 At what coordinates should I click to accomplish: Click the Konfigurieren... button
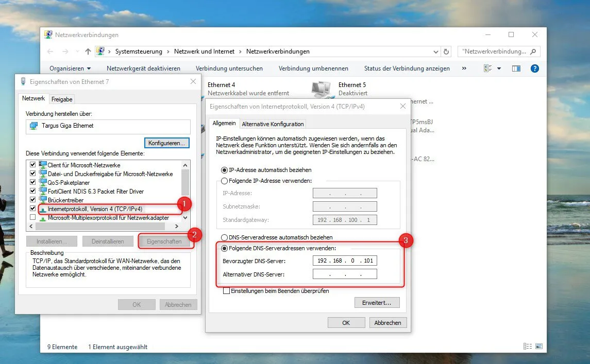coord(166,143)
